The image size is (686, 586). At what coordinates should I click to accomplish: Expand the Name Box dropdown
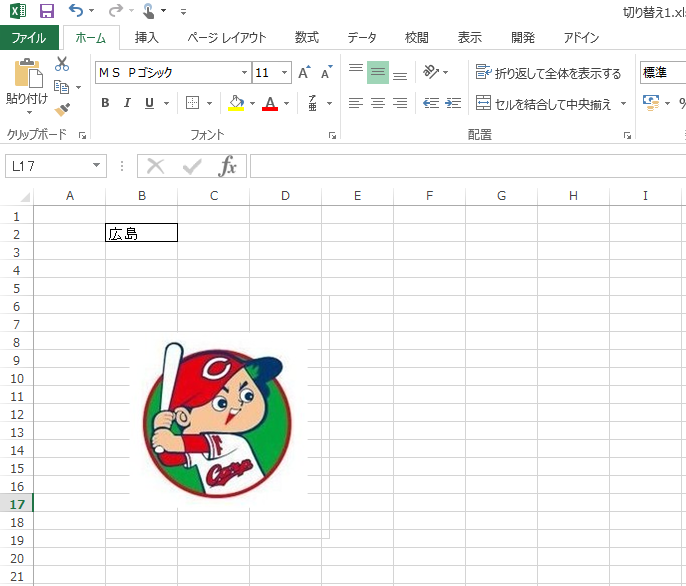tap(97, 166)
